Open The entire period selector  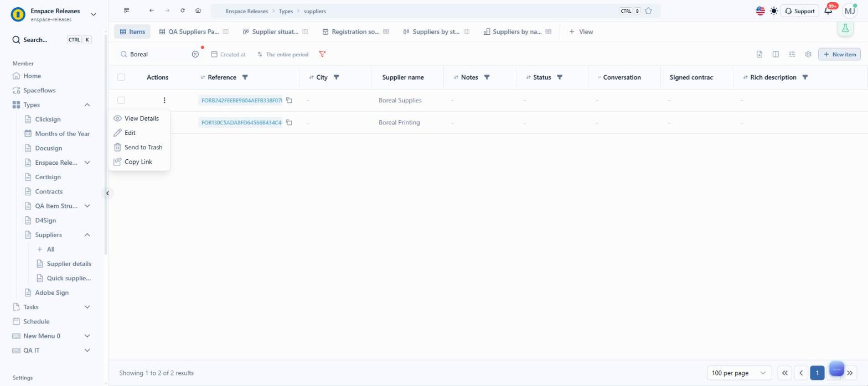click(x=283, y=54)
